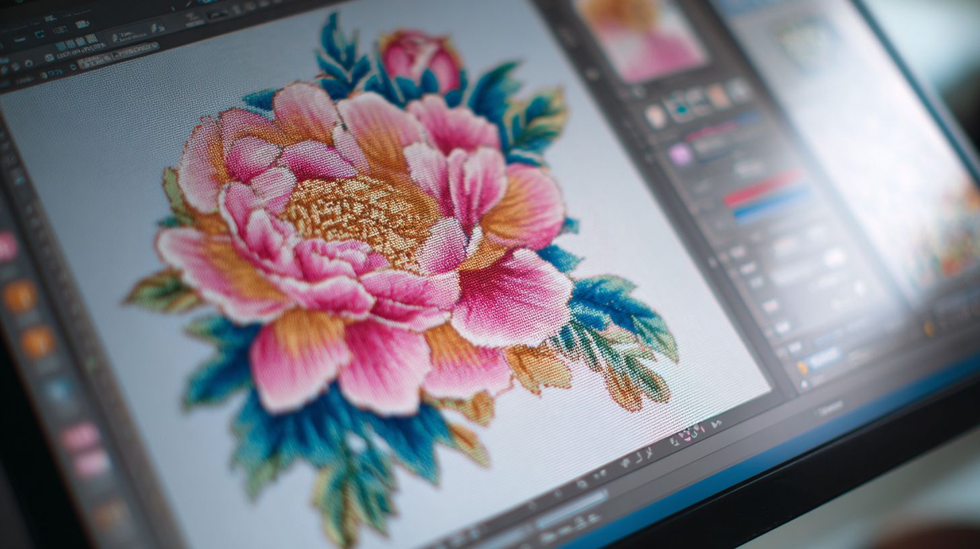Select the upper orange circle tool in sidebar
This screenshot has height=549, width=980.
point(20,296)
